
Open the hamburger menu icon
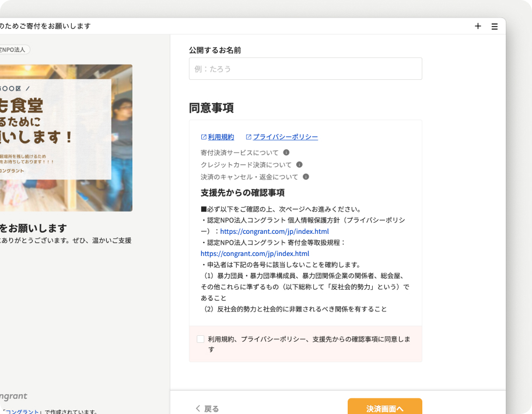point(494,26)
